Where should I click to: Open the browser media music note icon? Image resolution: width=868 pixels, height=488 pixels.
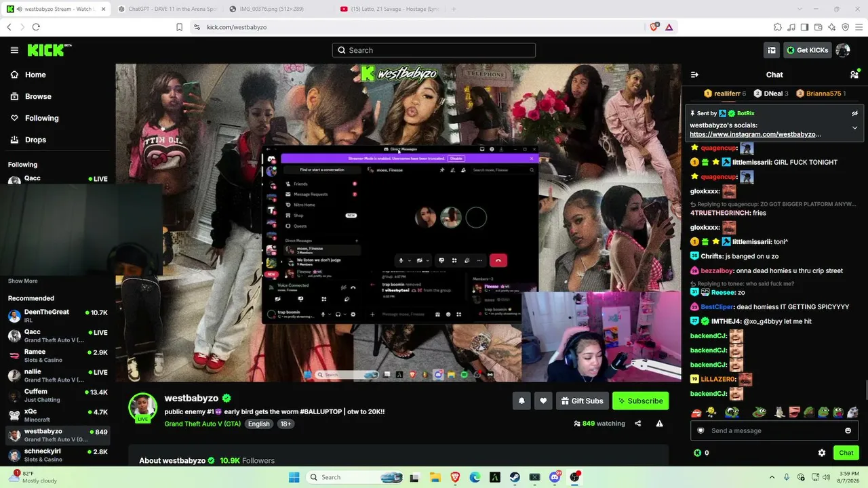coord(791,27)
